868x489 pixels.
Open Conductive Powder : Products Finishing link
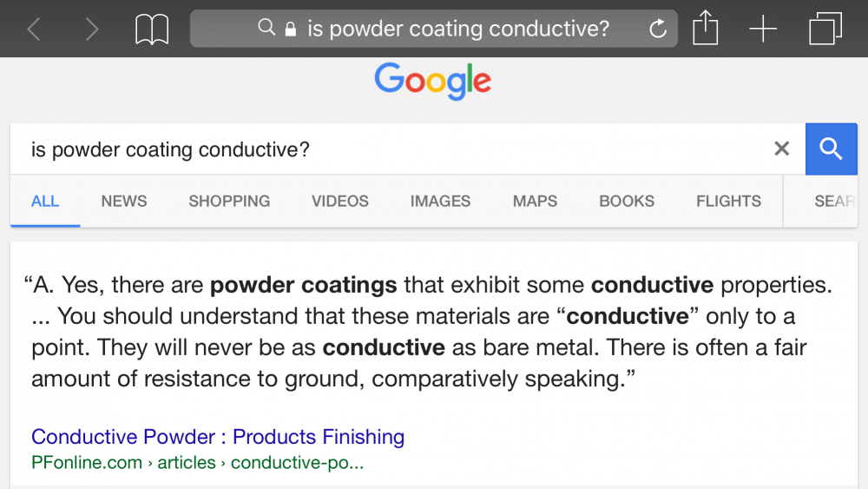pos(218,437)
